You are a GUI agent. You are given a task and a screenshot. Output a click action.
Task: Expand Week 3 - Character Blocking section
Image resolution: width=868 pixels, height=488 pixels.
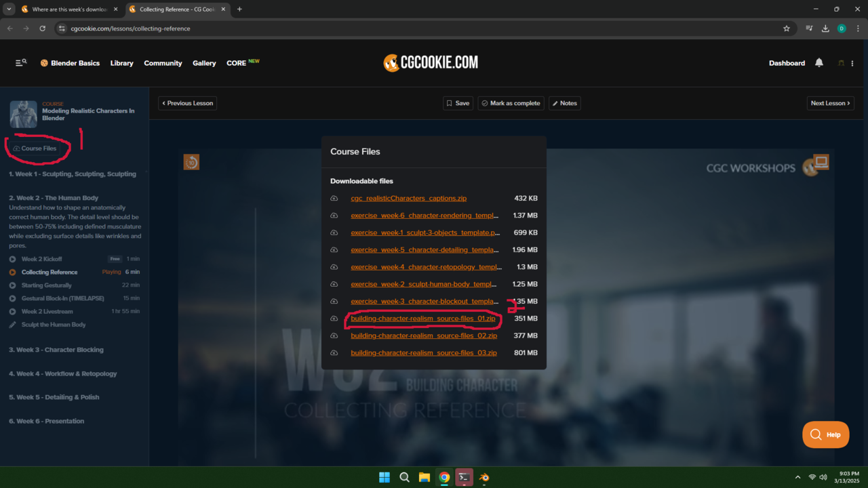[56, 350]
